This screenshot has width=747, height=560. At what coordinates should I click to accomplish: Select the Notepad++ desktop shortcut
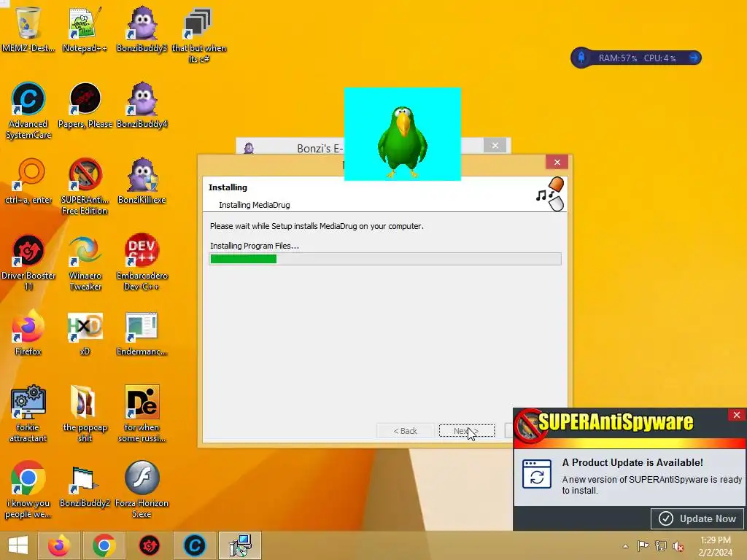click(x=85, y=30)
